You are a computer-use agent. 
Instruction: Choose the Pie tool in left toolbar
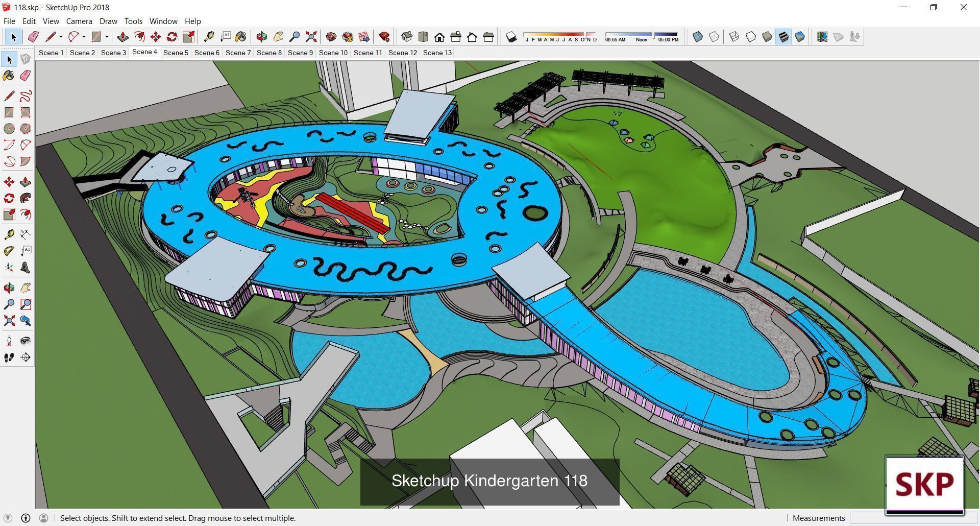[26, 161]
